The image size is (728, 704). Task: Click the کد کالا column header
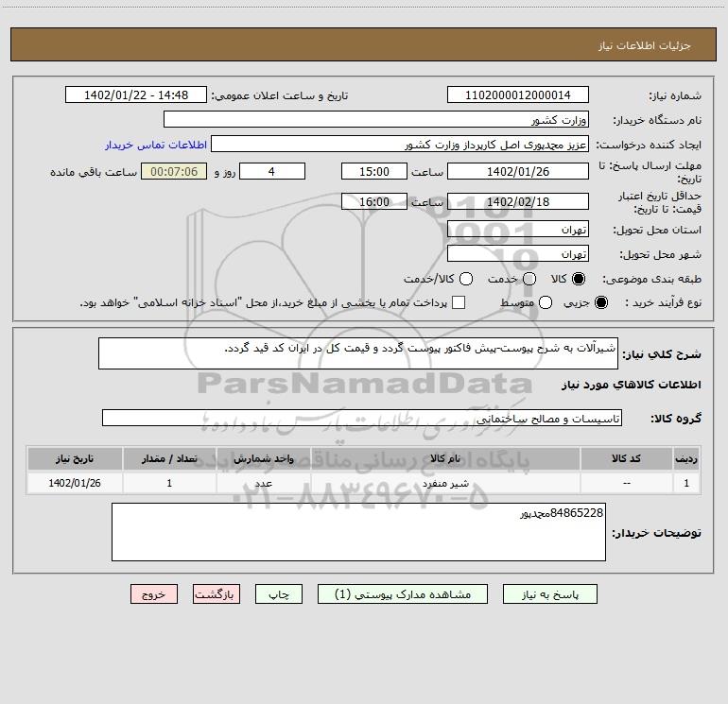click(x=626, y=458)
